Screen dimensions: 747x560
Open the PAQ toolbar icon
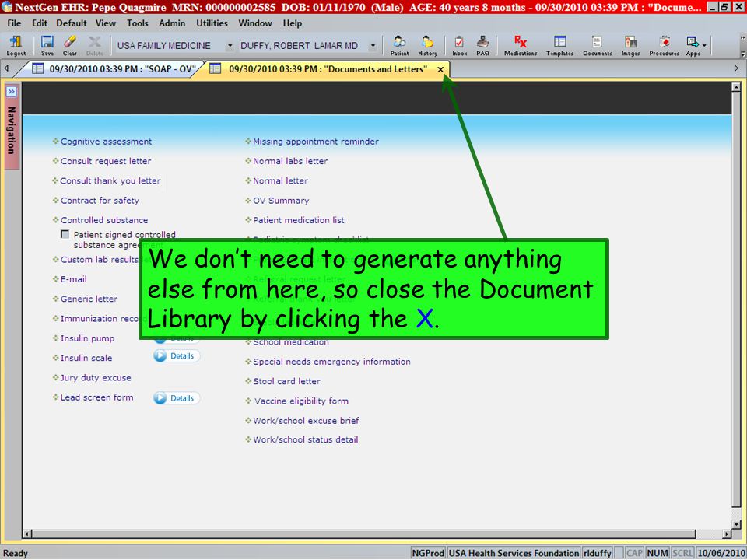point(482,46)
